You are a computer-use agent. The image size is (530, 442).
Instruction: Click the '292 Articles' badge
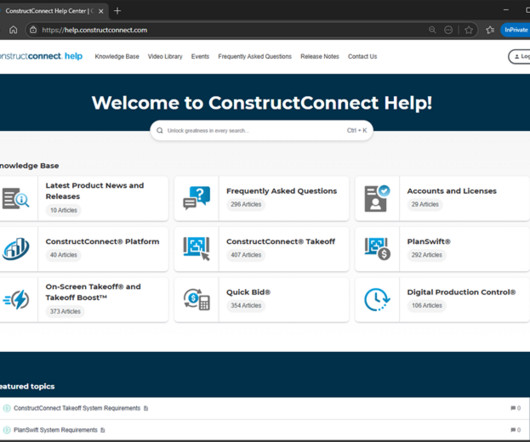pyautogui.click(x=427, y=255)
